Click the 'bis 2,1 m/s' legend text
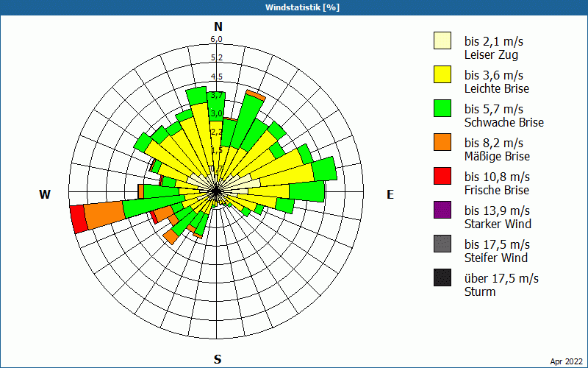Viewport: 588px width, 368px height. tap(493, 41)
